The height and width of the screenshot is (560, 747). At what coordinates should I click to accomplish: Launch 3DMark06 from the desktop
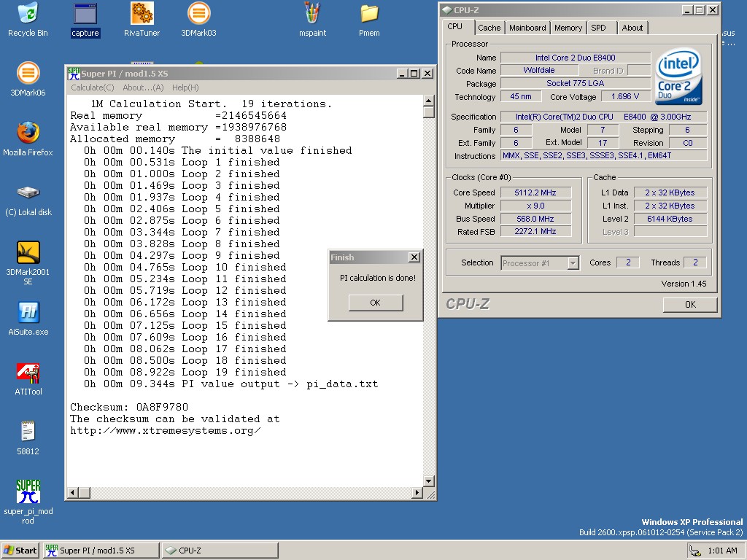(28, 79)
